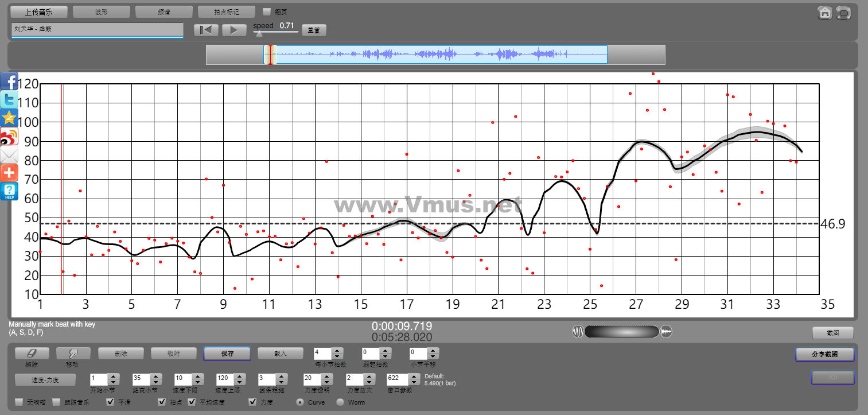Click the 上传音乐 upload music button
This screenshot has width=868, height=415.
point(39,11)
